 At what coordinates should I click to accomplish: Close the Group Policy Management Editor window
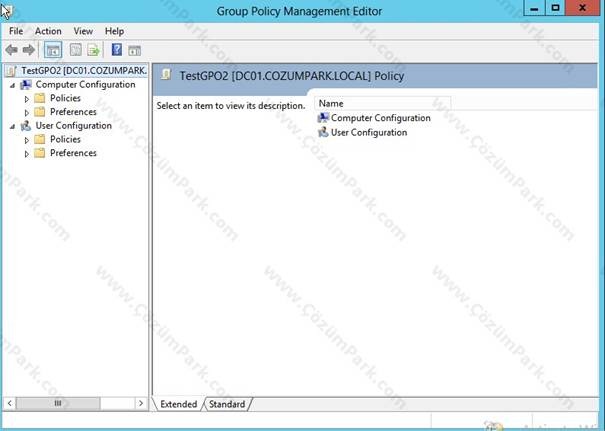[x=583, y=8]
